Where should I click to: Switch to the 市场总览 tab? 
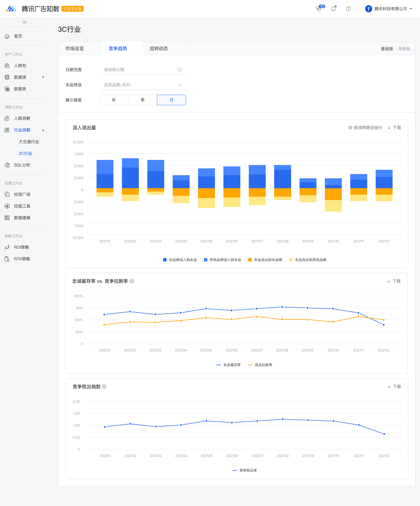75,48
